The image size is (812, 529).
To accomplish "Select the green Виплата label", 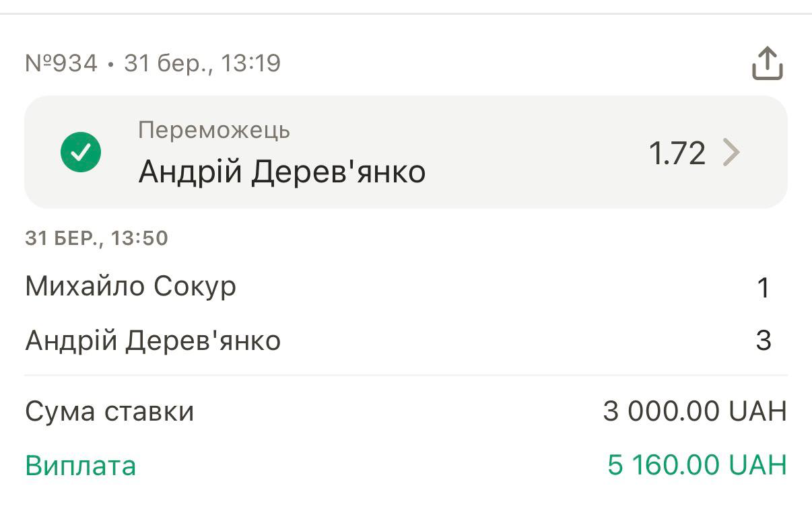I will [x=81, y=466].
